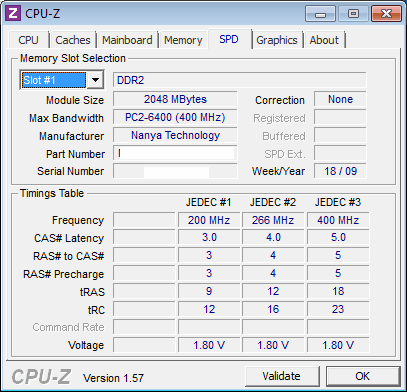Click the Correction value None
This screenshot has width=407, height=392.
[340, 99]
